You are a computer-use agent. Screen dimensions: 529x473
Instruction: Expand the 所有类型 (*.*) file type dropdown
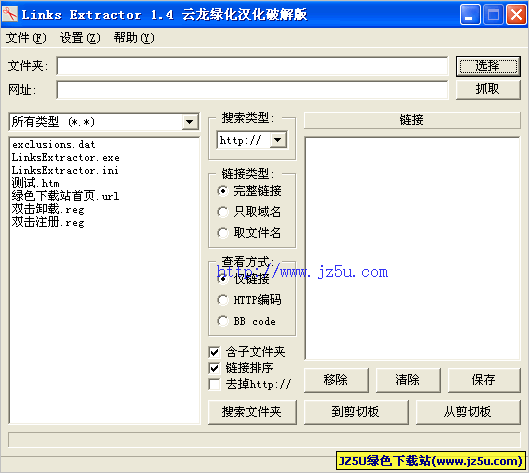[x=190, y=122]
